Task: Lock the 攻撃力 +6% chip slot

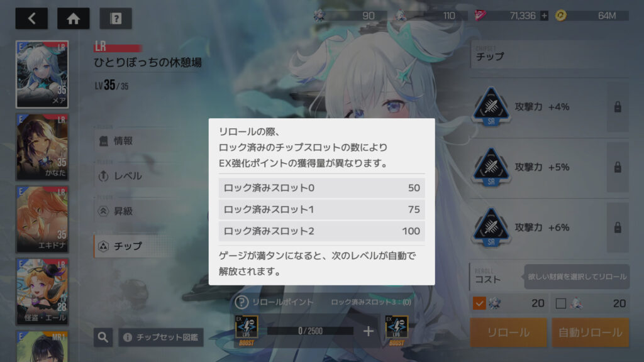Action: click(618, 228)
